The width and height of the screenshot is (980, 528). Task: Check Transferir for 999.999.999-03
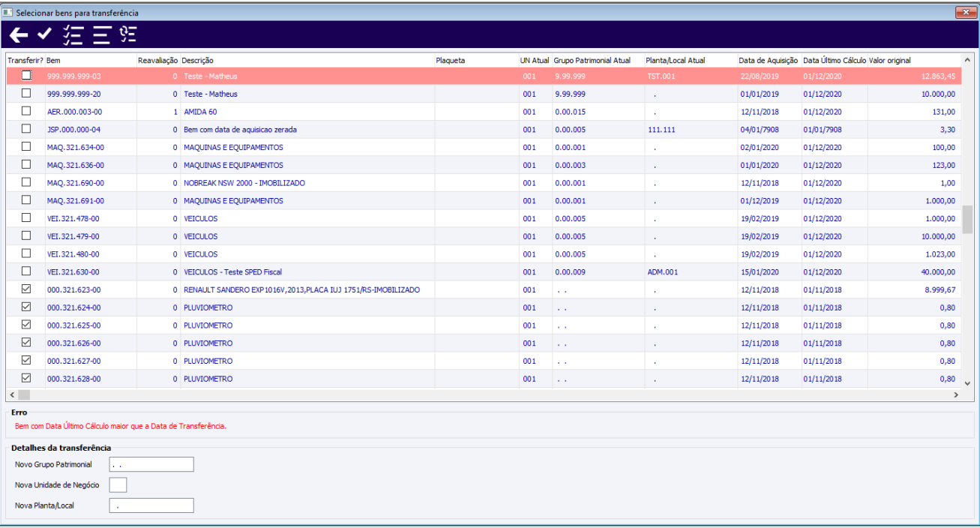26,75
